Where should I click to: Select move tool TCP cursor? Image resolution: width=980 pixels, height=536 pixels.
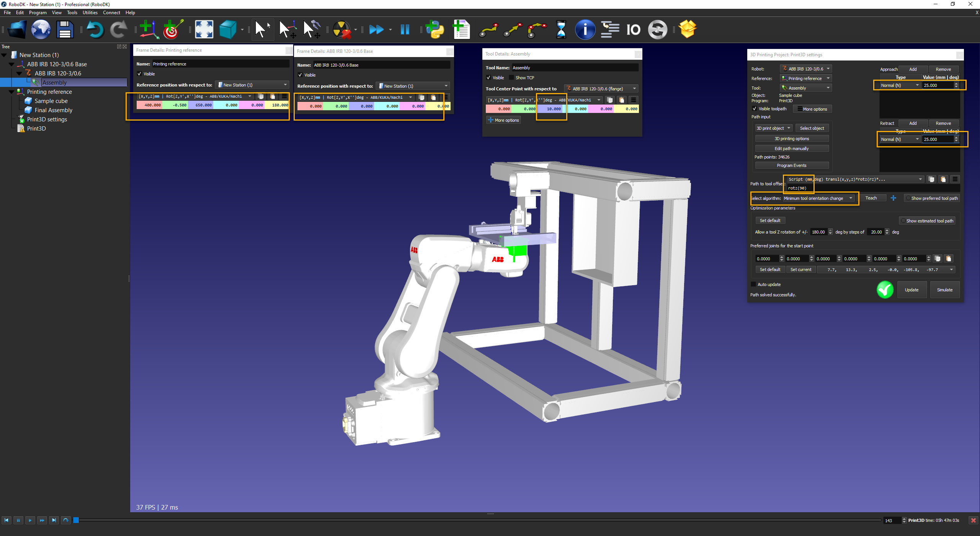click(x=312, y=29)
